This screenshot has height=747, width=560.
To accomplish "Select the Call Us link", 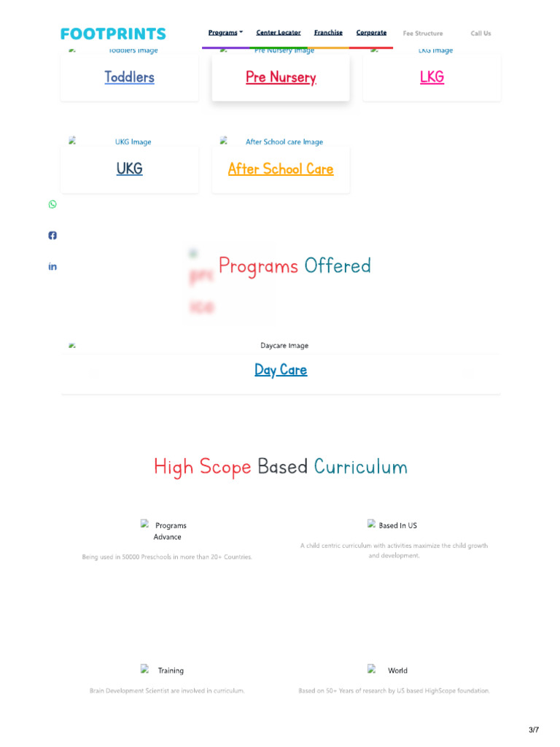I will (481, 34).
